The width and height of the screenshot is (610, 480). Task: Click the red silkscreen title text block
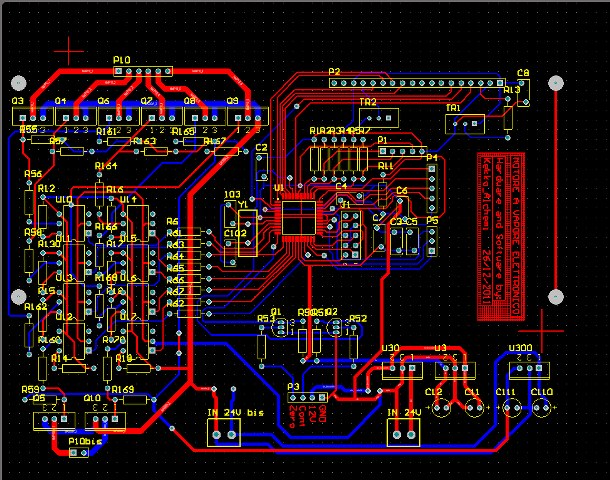(495, 236)
